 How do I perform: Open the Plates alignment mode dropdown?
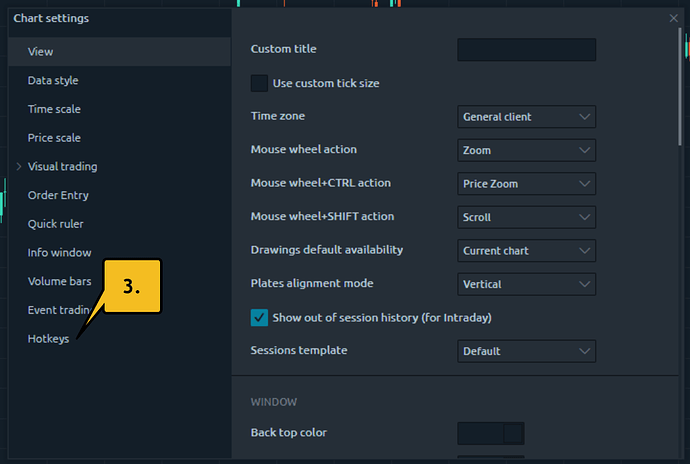(x=526, y=284)
